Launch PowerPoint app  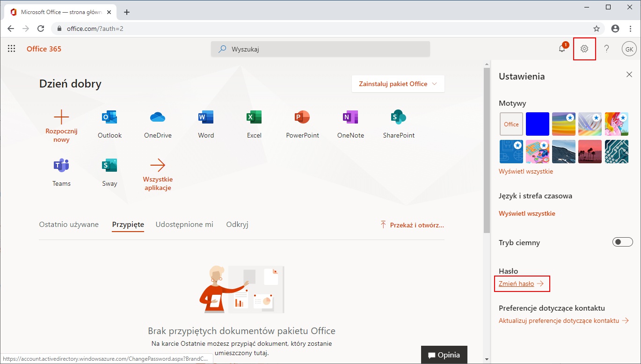pyautogui.click(x=302, y=124)
